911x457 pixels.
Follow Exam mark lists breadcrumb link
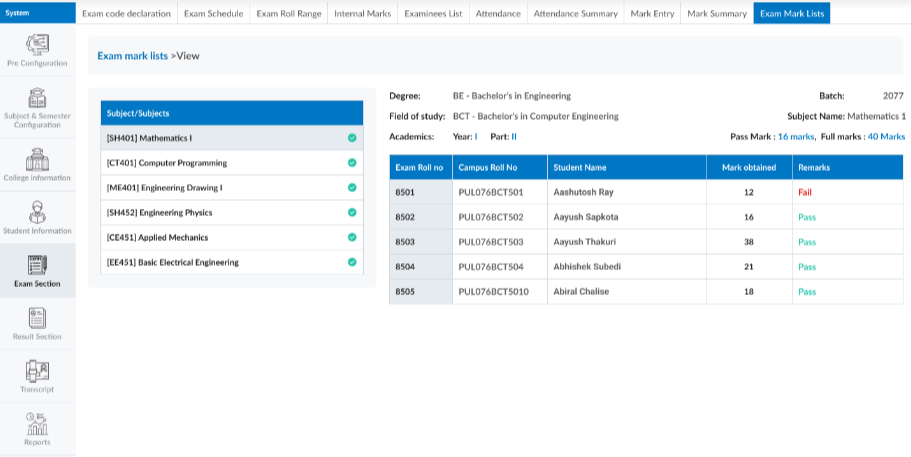[132, 56]
